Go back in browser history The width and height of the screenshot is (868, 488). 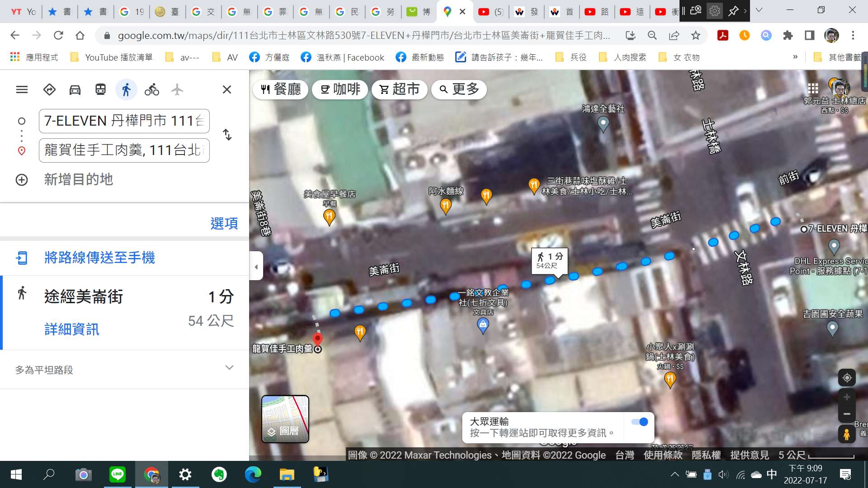pos(14,35)
